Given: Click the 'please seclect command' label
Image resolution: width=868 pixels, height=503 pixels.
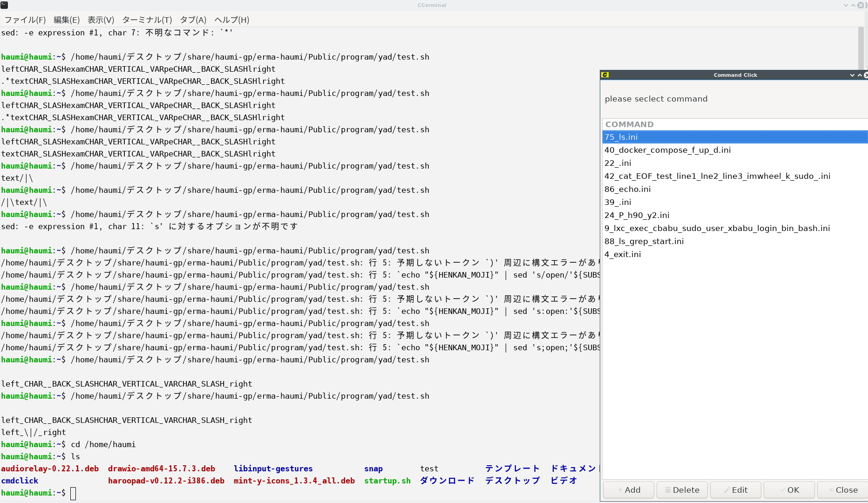Looking at the screenshot, I should point(656,99).
